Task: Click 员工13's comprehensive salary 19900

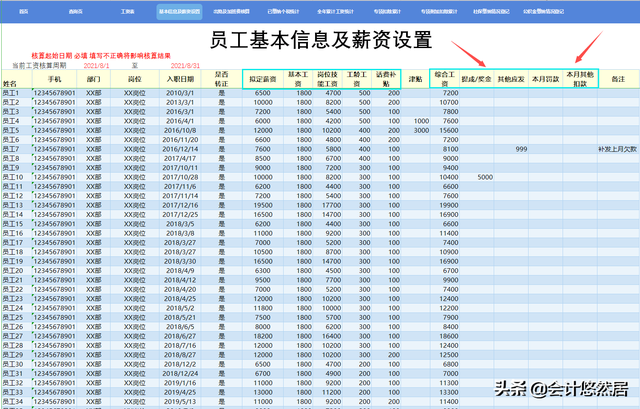Action: pos(445,205)
